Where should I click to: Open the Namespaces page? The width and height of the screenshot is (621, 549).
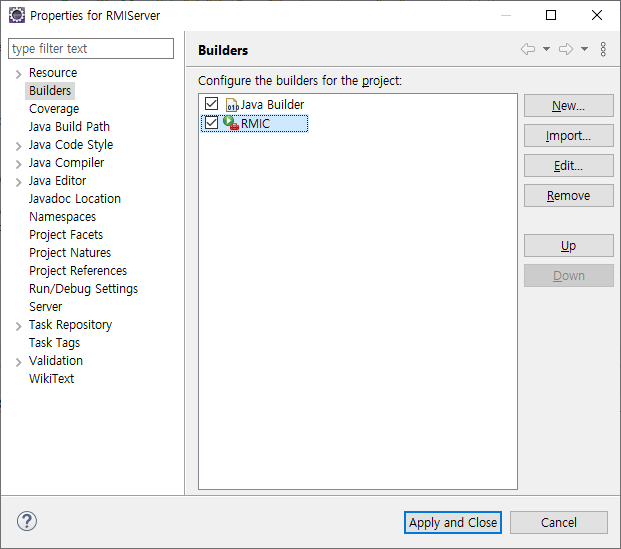point(63,217)
